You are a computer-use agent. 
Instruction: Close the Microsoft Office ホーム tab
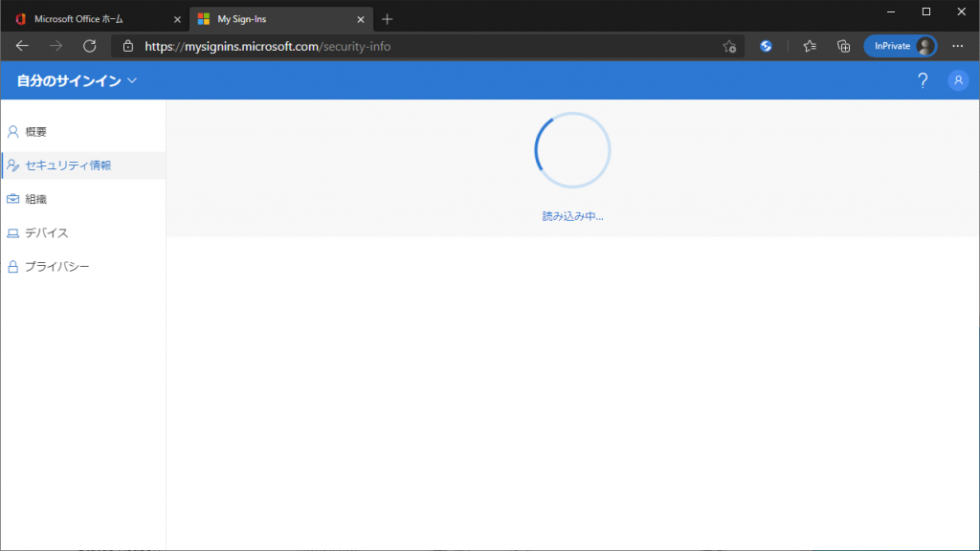(177, 19)
